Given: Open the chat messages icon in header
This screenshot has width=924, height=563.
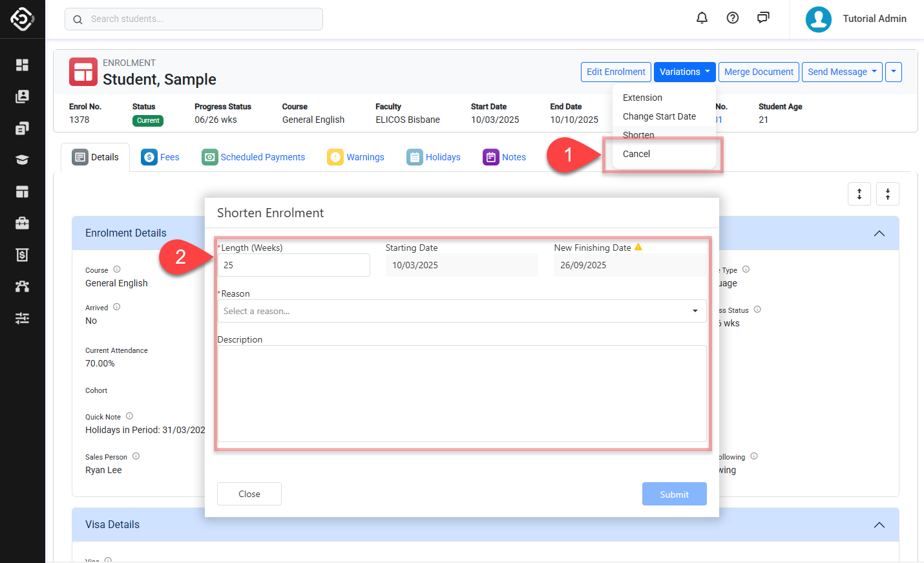Looking at the screenshot, I should tap(763, 18).
